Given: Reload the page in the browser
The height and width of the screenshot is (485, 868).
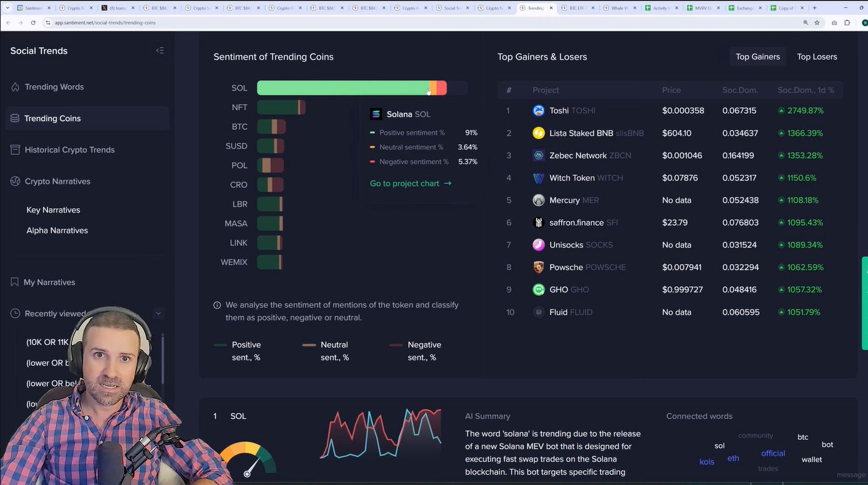Looking at the screenshot, I should click(33, 22).
